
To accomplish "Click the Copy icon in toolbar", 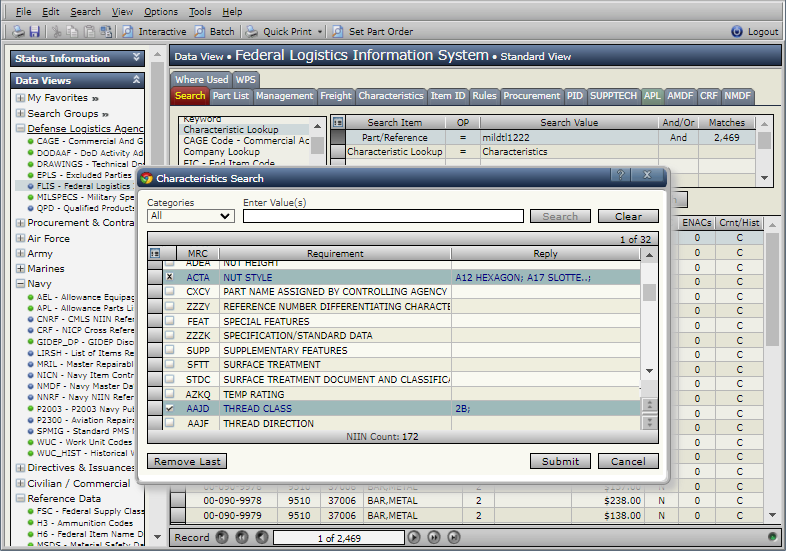I will pos(72,32).
